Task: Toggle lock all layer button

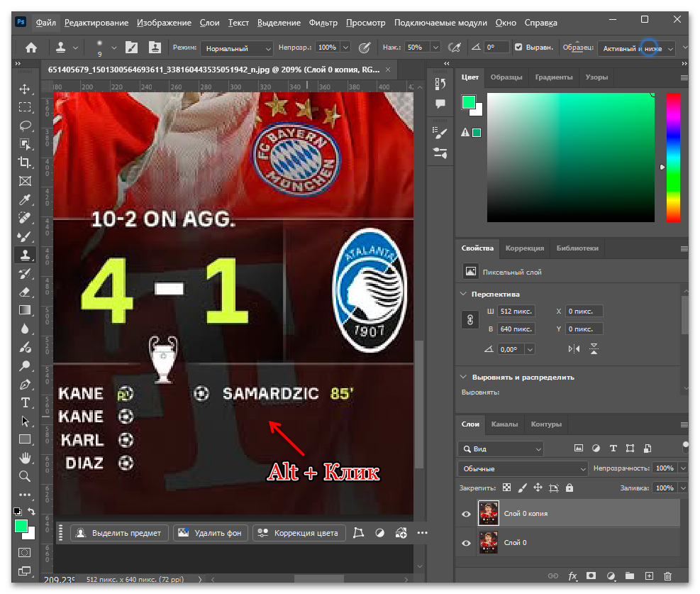Action: pos(570,488)
